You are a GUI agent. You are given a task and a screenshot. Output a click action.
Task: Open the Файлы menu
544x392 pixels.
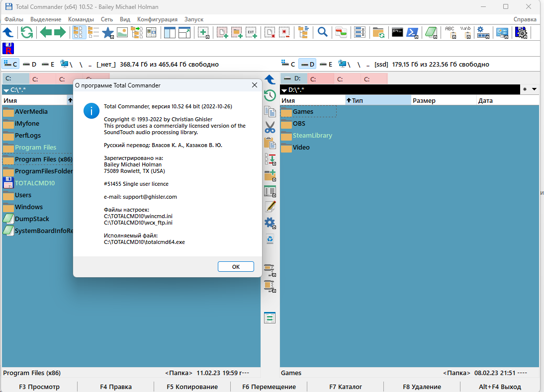point(14,19)
